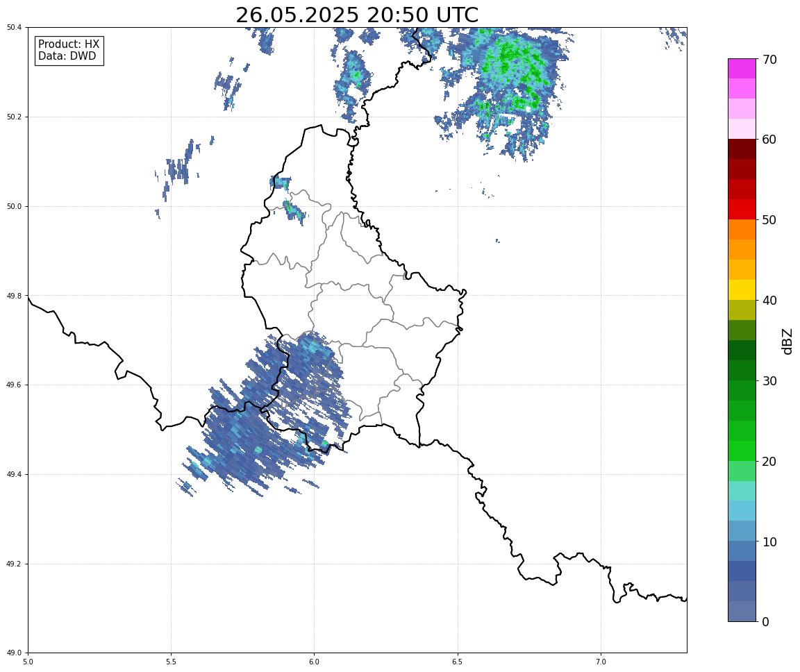Click the latitude tick label 50.2
Viewport: 800px width, 672px height.
click(13, 117)
